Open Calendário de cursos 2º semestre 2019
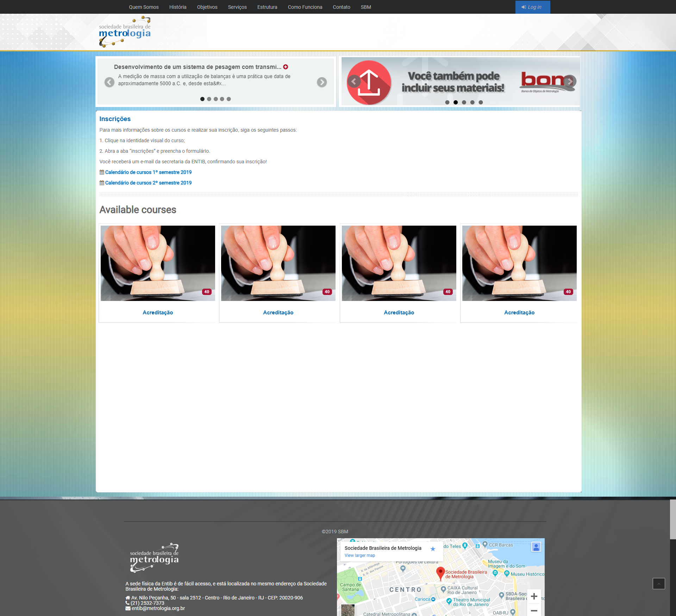The image size is (676, 616). click(148, 183)
